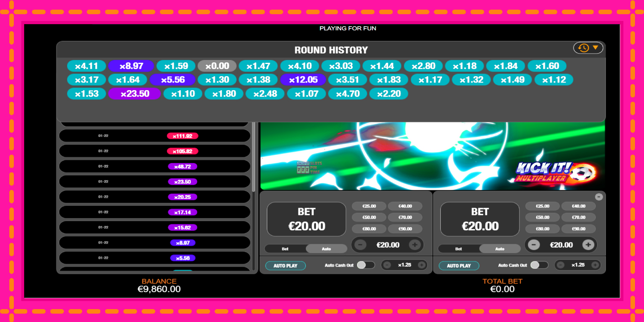
Task: Open the ×105.82 top multiplier row
Action: point(155,151)
